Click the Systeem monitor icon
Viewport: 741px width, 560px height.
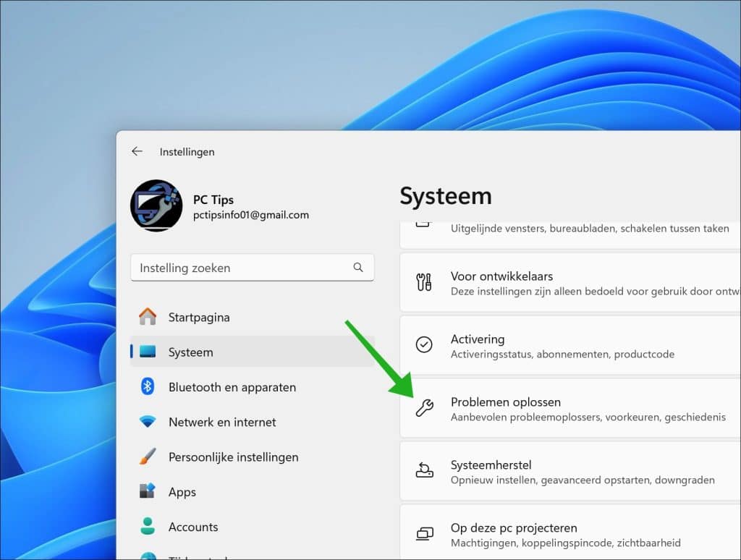tap(148, 352)
